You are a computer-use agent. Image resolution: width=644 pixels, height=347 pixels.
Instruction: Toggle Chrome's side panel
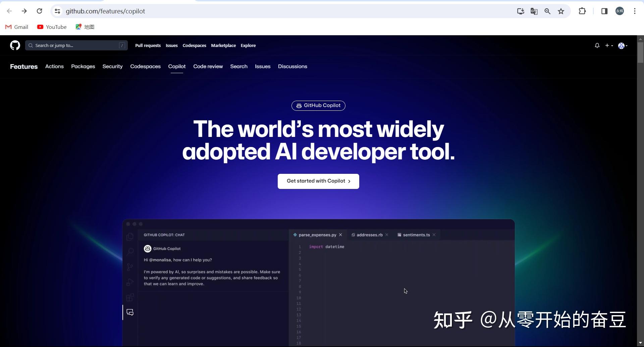click(604, 11)
